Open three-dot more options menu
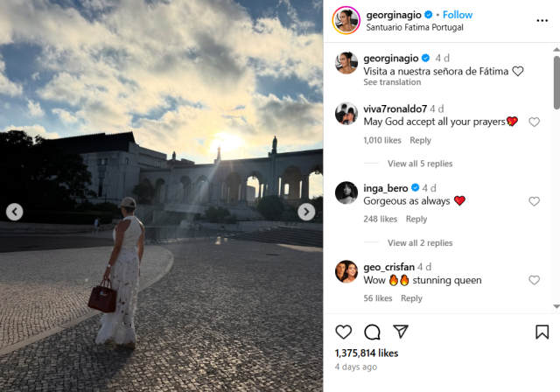560x392 pixels. (542, 21)
